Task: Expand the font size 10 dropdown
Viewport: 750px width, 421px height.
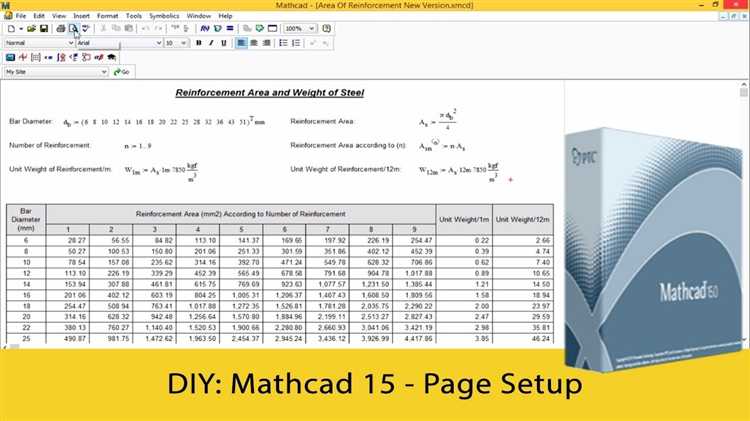Action: coord(183,43)
